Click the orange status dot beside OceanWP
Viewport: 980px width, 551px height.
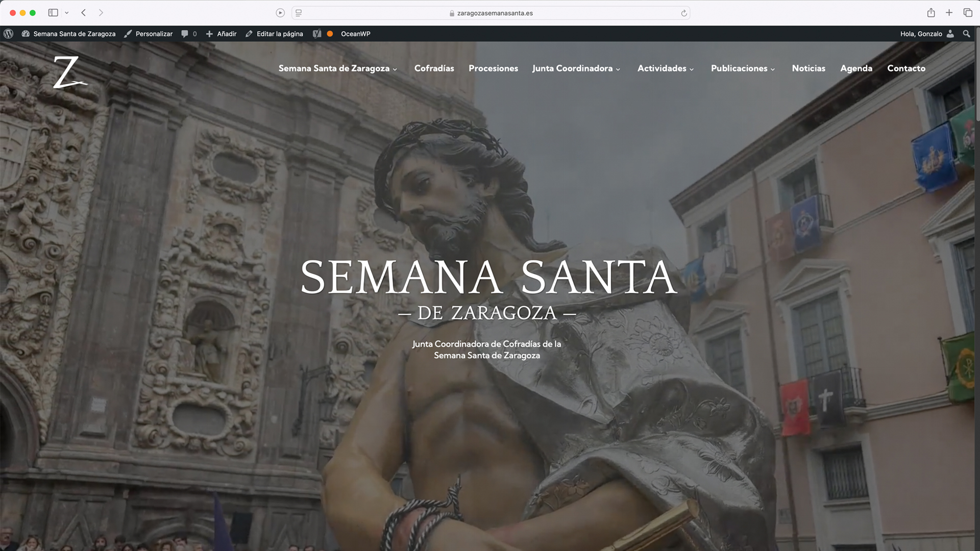[x=330, y=34]
